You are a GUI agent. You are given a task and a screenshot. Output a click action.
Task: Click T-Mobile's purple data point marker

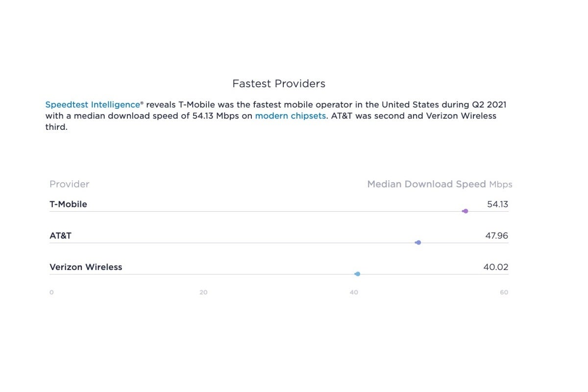tap(465, 211)
